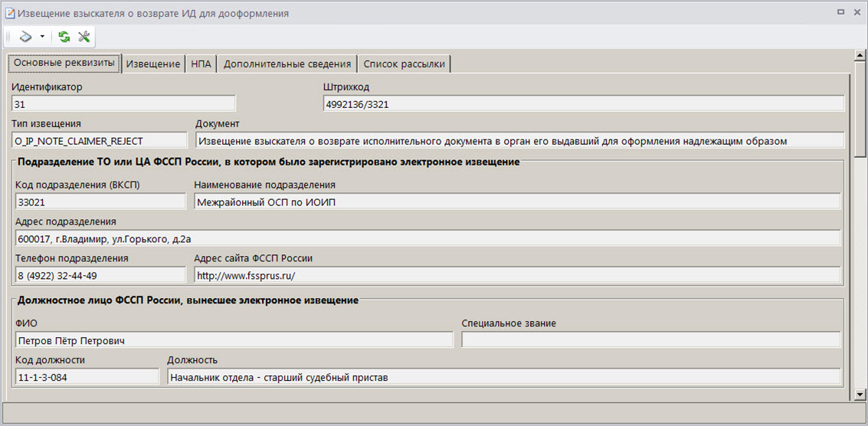Click the scanner icon in the toolbar
The height and width of the screenshot is (426, 868).
[26, 36]
